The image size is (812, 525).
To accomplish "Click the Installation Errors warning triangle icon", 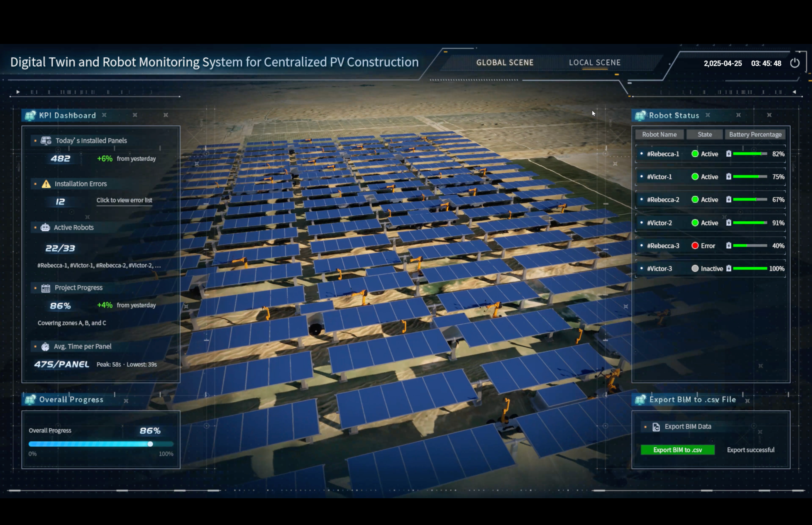I will tap(46, 184).
